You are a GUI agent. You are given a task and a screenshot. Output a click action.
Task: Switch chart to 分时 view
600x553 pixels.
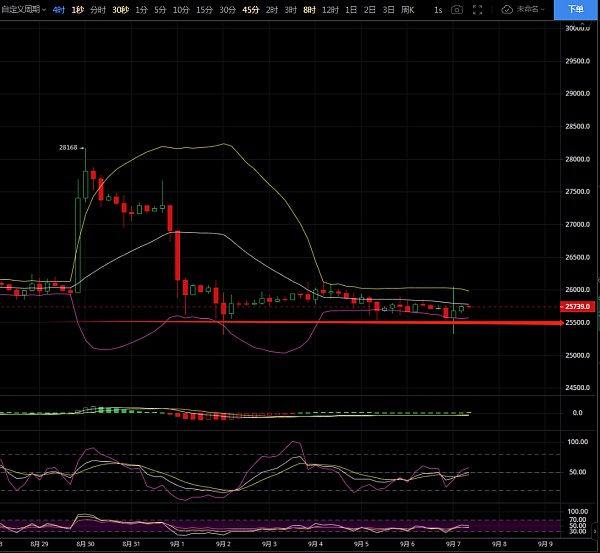point(98,9)
